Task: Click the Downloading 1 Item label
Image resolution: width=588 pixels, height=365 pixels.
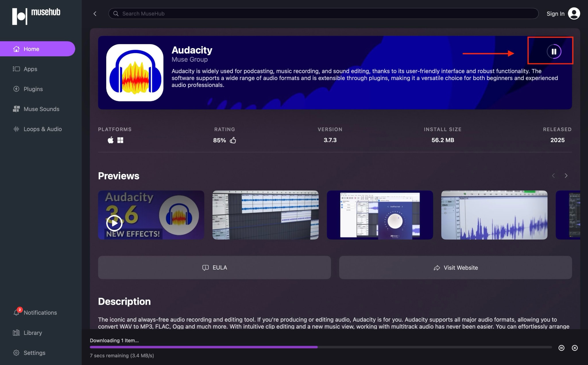Action: (x=114, y=340)
